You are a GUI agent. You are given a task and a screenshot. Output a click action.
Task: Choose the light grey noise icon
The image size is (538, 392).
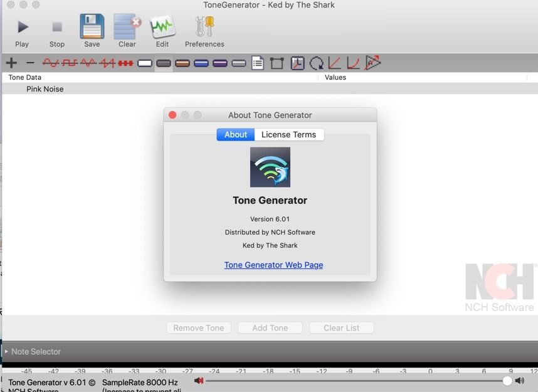(x=239, y=63)
